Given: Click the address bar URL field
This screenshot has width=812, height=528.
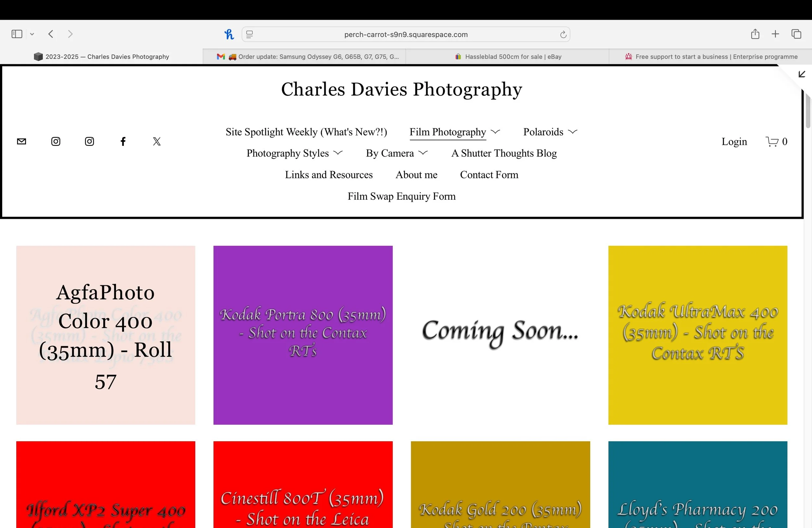Looking at the screenshot, I should point(406,34).
